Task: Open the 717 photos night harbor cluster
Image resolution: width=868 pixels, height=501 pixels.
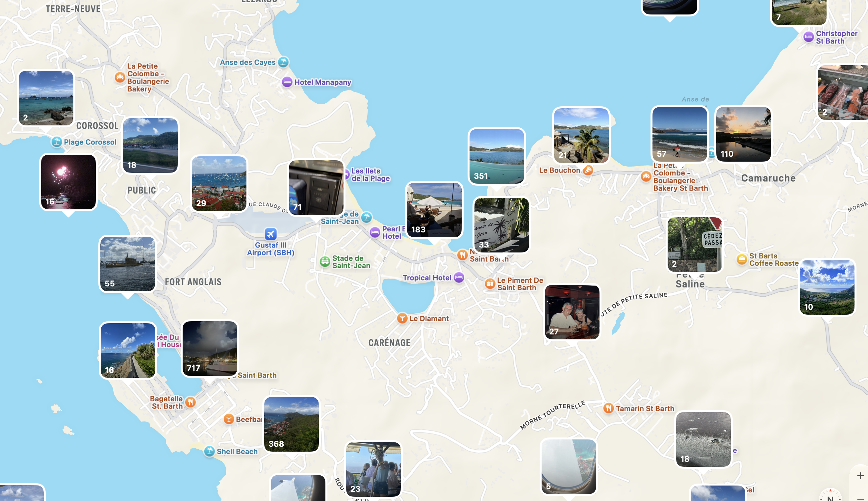Action: pos(210,348)
